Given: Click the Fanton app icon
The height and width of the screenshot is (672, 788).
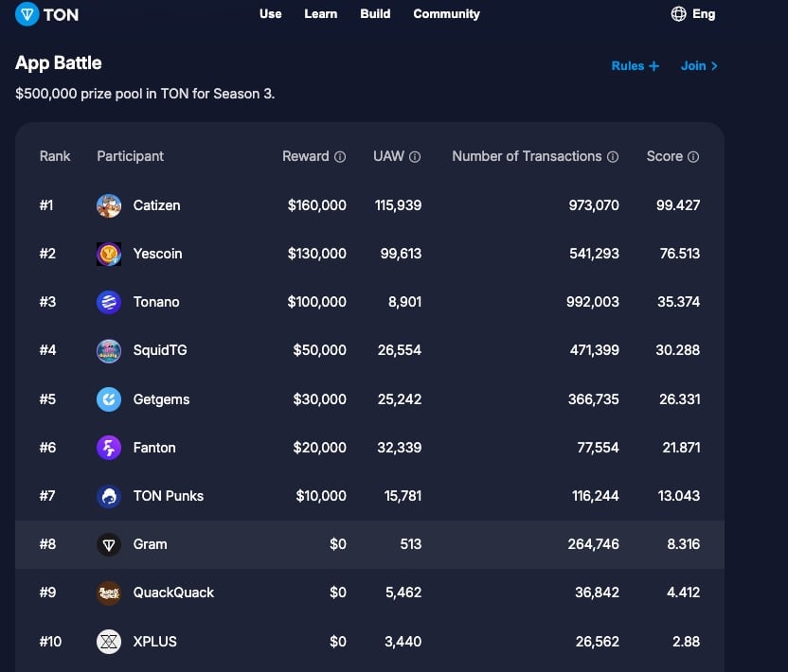Looking at the screenshot, I should (109, 448).
